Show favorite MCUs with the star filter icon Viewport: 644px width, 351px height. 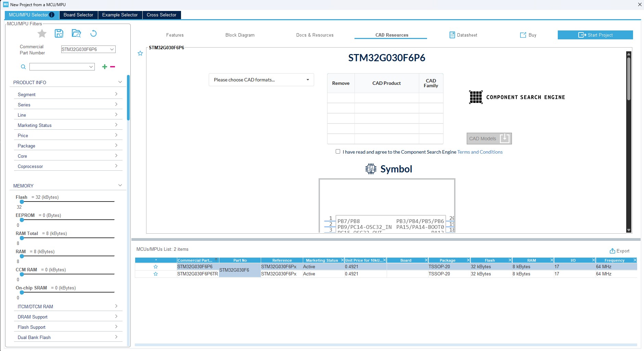coord(42,34)
